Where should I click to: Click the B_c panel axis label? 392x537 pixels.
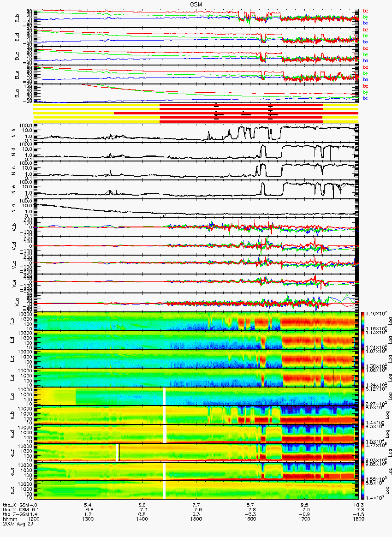click(17, 56)
